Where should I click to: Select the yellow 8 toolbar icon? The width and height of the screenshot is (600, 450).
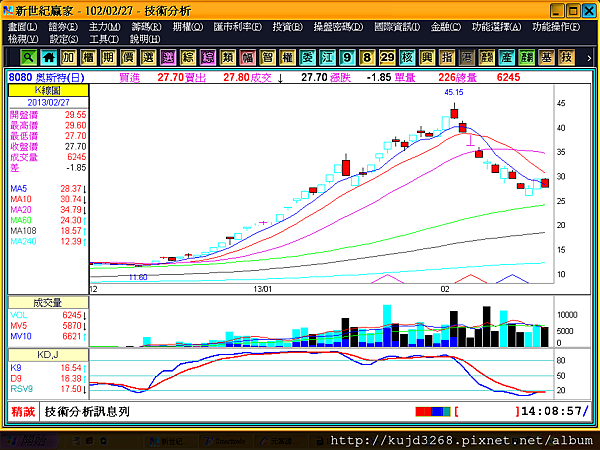(x=367, y=58)
